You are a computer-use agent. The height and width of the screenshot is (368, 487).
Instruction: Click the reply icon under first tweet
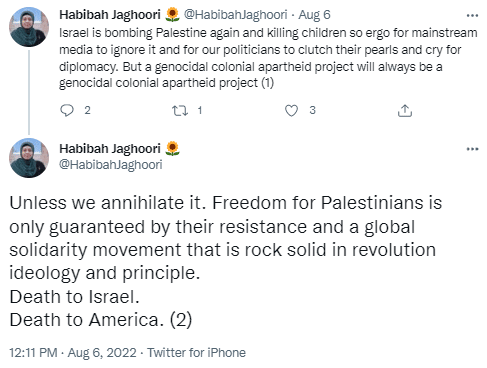point(67,110)
